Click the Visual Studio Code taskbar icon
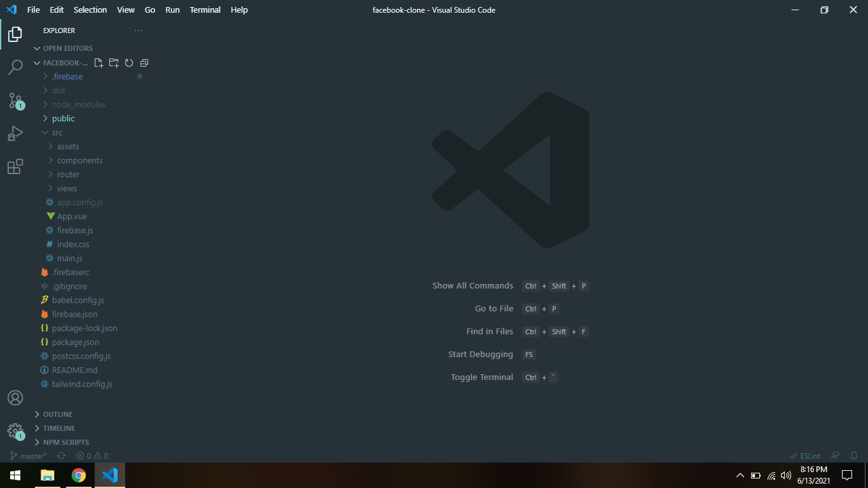Image resolution: width=868 pixels, height=488 pixels. (110, 475)
